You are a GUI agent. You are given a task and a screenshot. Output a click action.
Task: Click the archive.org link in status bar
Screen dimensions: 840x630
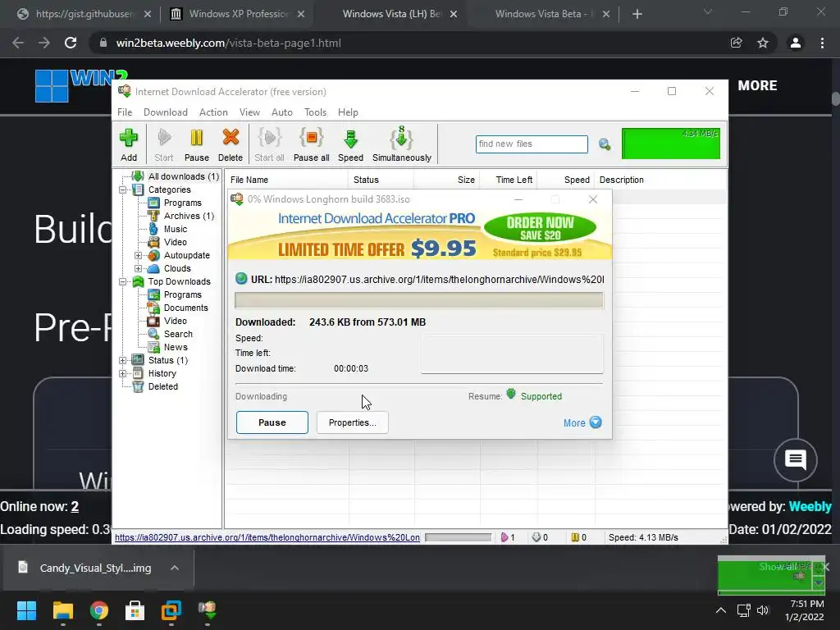(x=267, y=537)
